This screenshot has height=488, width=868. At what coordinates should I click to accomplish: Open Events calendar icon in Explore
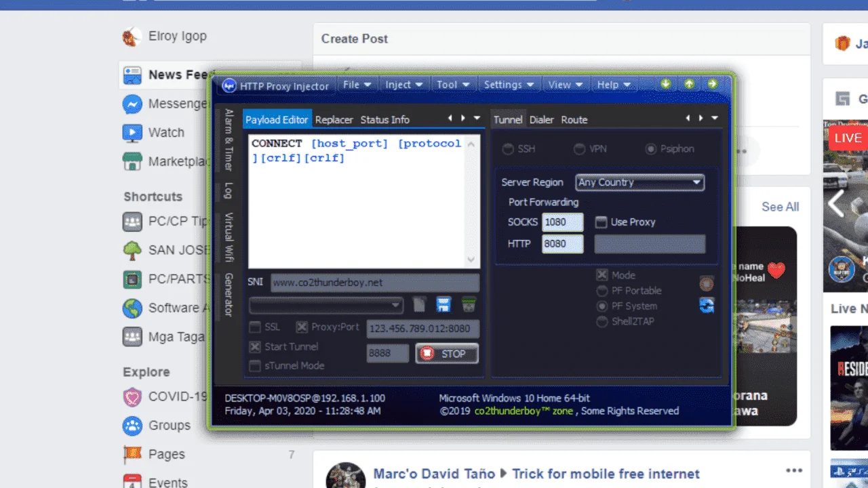(x=132, y=481)
